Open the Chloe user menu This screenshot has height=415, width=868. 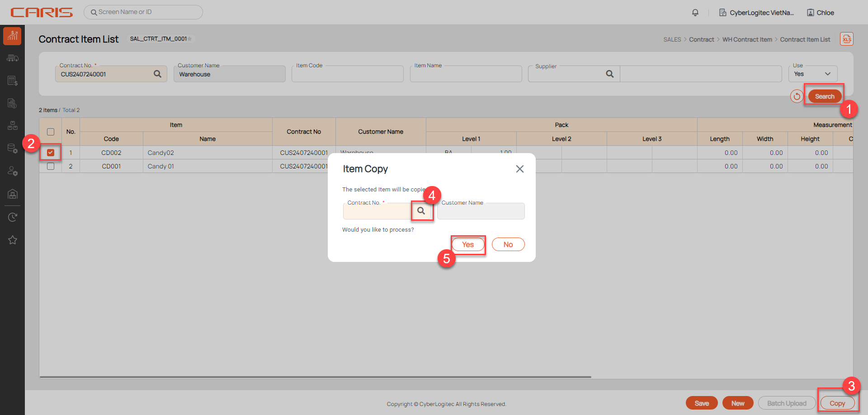pyautogui.click(x=821, y=13)
